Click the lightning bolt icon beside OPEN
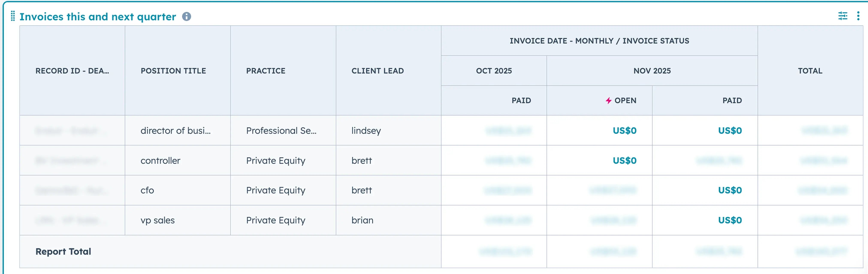This screenshot has width=868, height=274. click(608, 101)
